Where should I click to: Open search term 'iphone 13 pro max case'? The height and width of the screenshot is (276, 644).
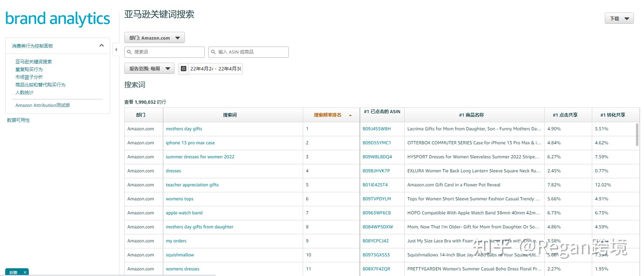(x=190, y=143)
